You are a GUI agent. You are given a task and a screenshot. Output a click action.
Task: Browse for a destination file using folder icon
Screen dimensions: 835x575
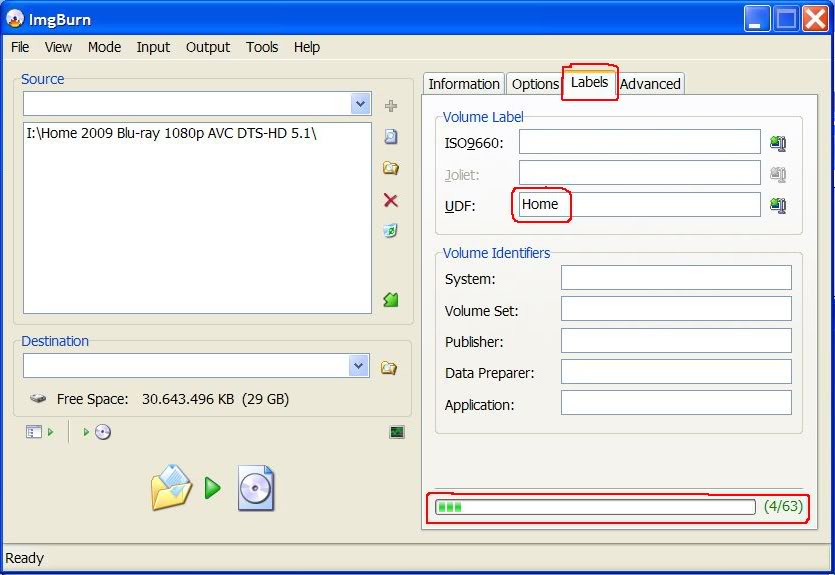tap(389, 367)
